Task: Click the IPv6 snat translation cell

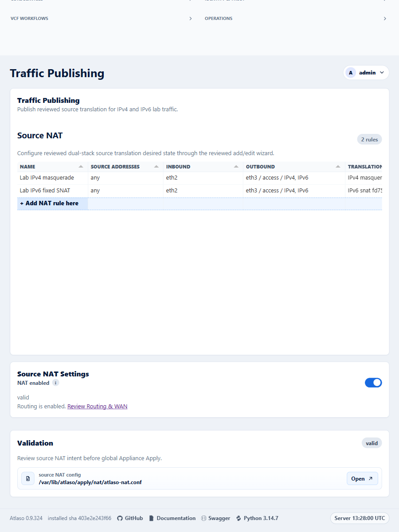Action: (364, 191)
